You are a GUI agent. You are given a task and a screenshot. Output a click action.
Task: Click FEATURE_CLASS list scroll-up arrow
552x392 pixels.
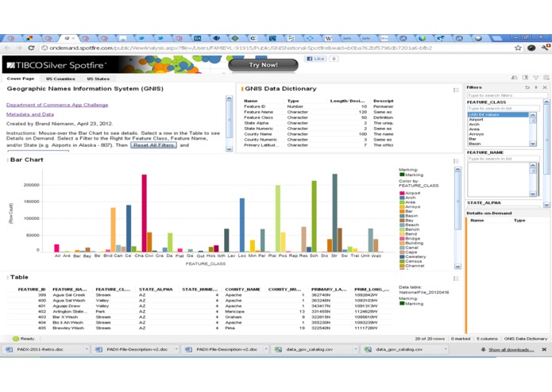(533, 115)
